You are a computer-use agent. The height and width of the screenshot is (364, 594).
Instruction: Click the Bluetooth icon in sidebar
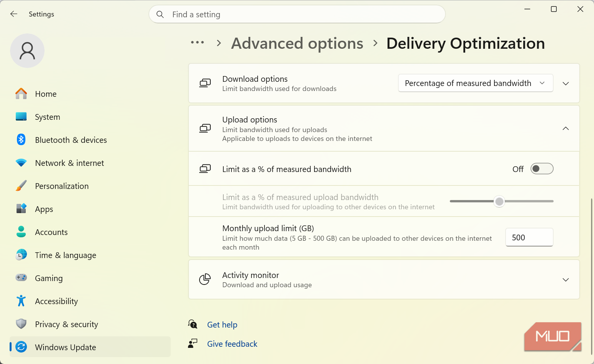pyautogui.click(x=21, y=140)
